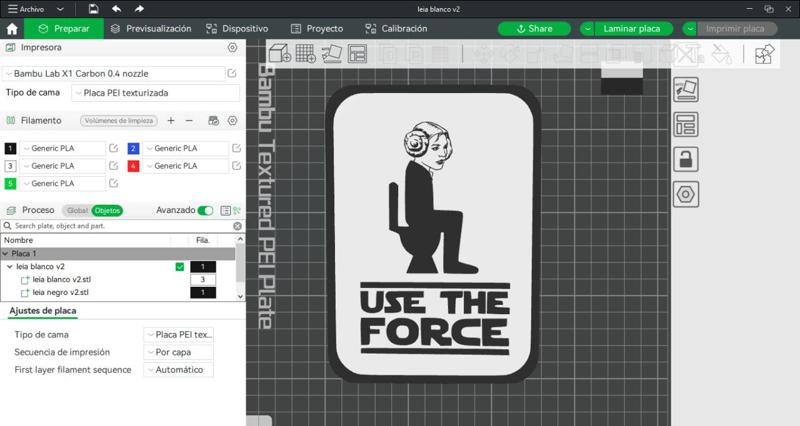Add a new filament with plus icon
The width and height of the screenshot is (800, 426).
pyautogui.click(x=171, y=120)
